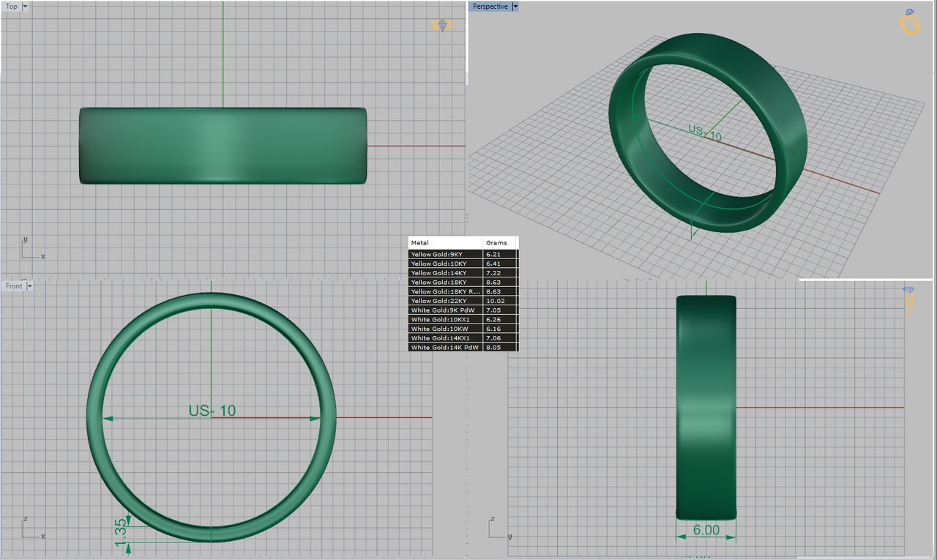The width and height of the screenshot is (937, 560).
Task: Select the Yellow Gold:22KY row
Action: 463,301
